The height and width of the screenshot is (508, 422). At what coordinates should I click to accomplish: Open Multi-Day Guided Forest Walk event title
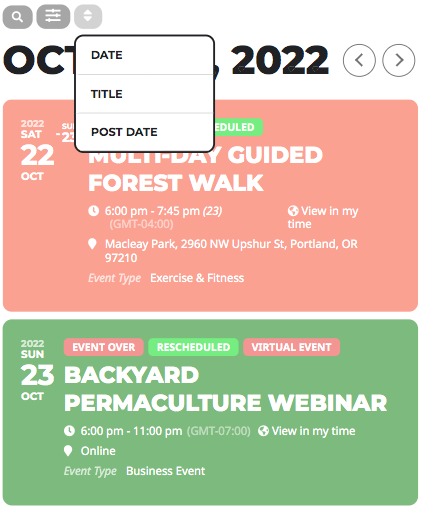205,169
